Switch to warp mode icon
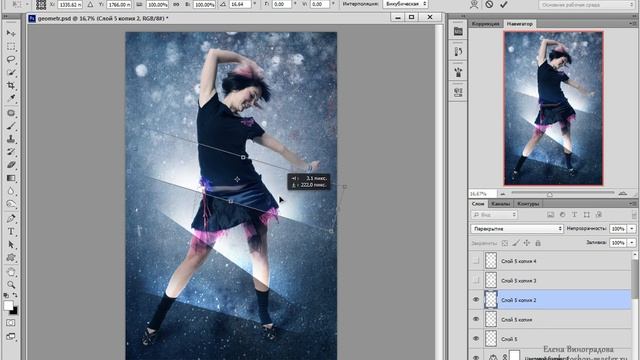 click(474, 4)
